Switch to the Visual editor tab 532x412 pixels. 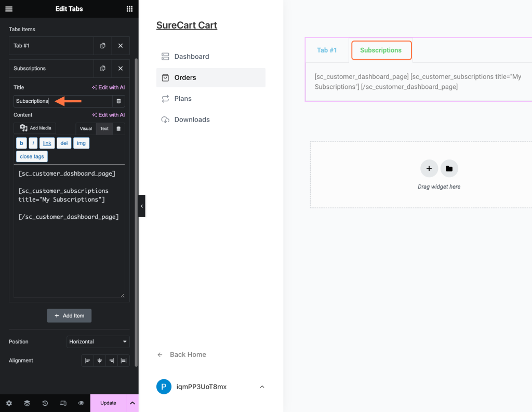pos(86,129)
